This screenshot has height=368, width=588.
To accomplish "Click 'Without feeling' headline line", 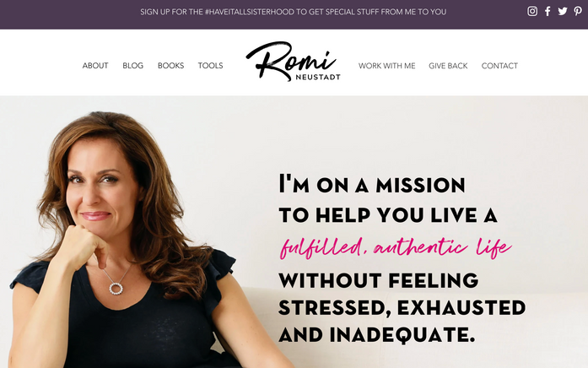I will pyautogui.click(x=379, y=280).
